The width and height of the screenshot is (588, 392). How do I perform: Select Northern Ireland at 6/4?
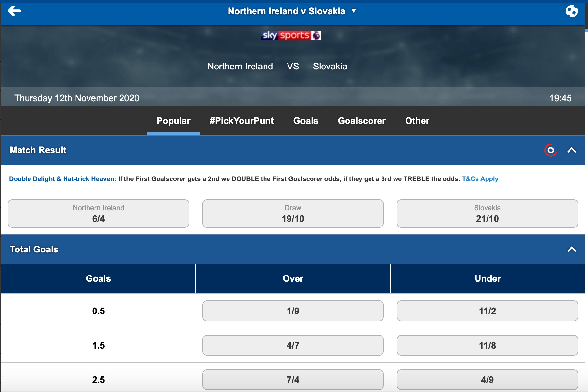(99, 214)
